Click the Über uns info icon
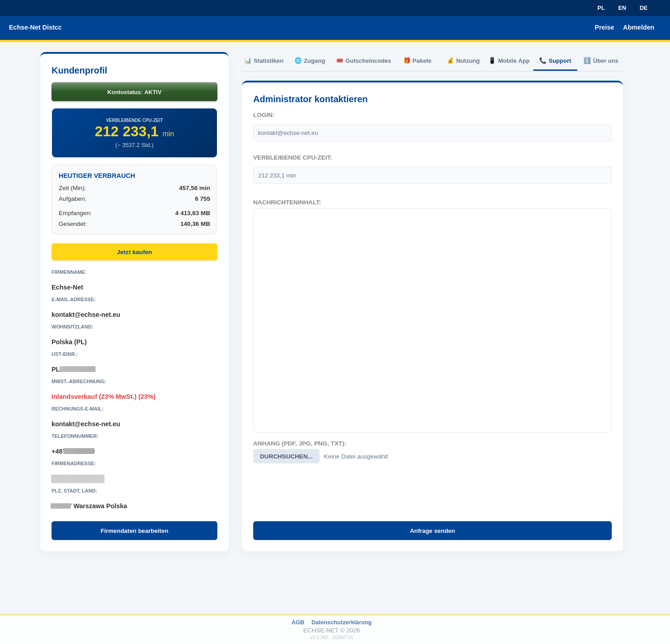 pos(587,61)
